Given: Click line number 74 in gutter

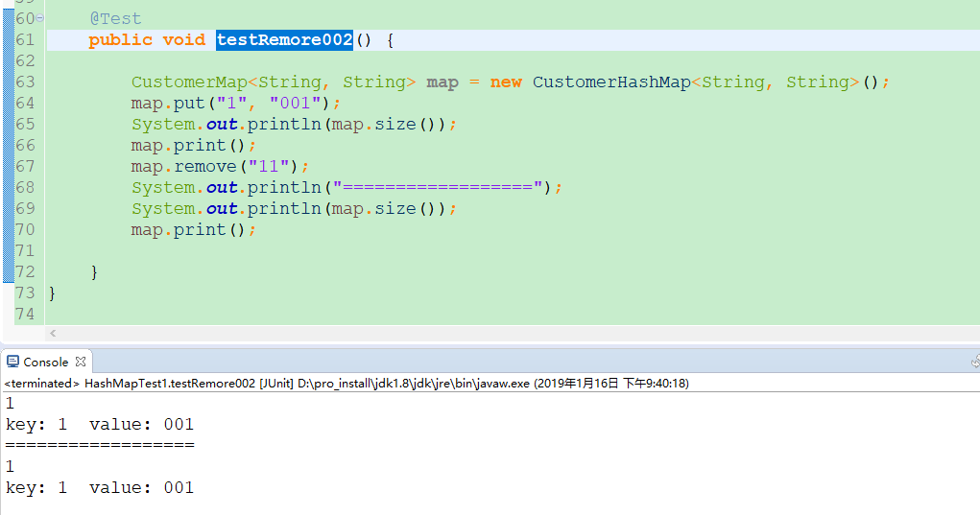Looking at the screenshot, I should [x=25, y=314].
